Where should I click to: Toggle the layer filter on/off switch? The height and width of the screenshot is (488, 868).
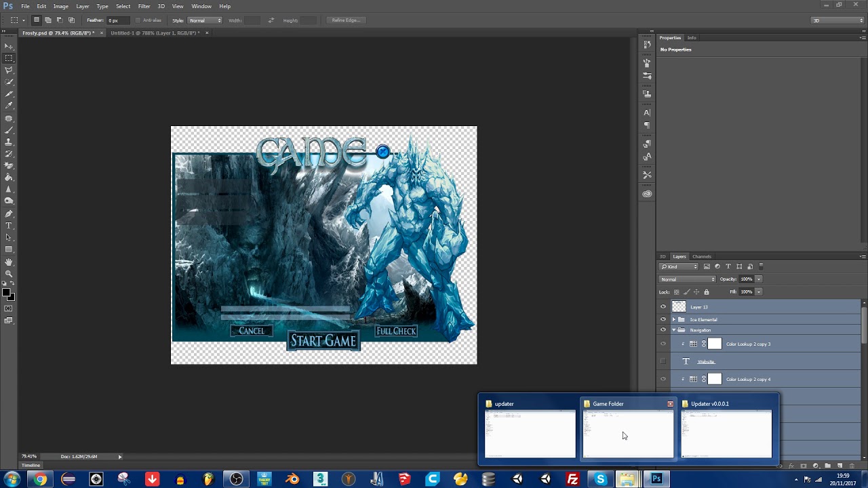click(761, 266)
